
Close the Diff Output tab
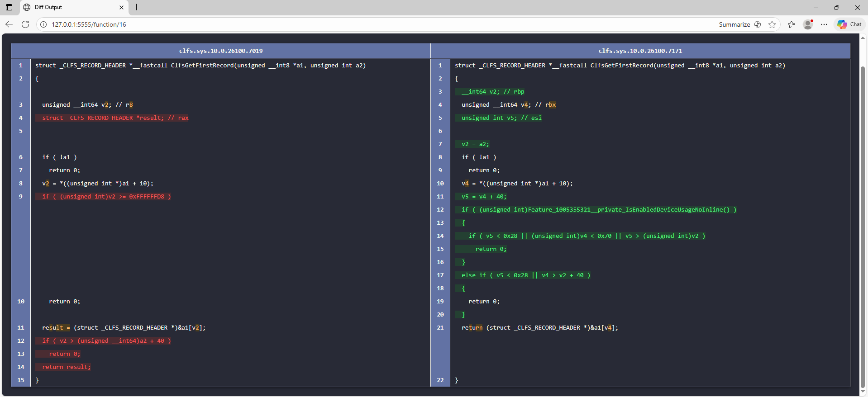[121, 7]
